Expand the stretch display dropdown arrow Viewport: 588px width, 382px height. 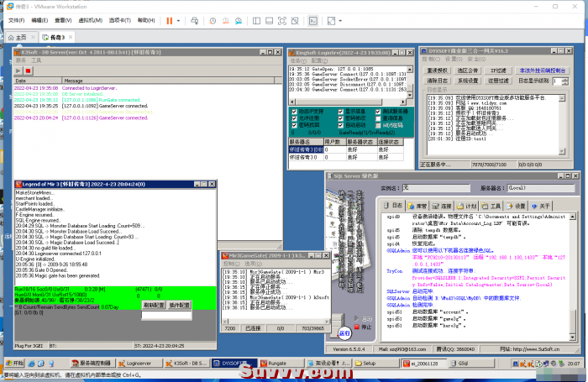pos(340,21)
